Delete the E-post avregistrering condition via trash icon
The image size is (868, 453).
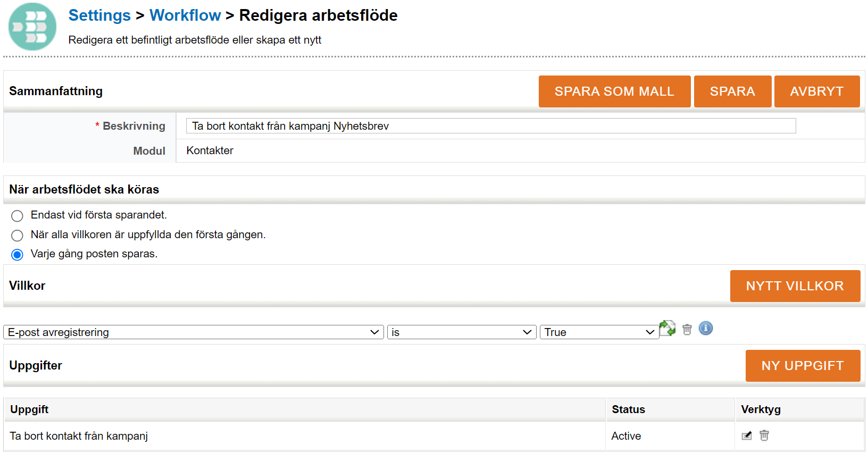point(687,330)
